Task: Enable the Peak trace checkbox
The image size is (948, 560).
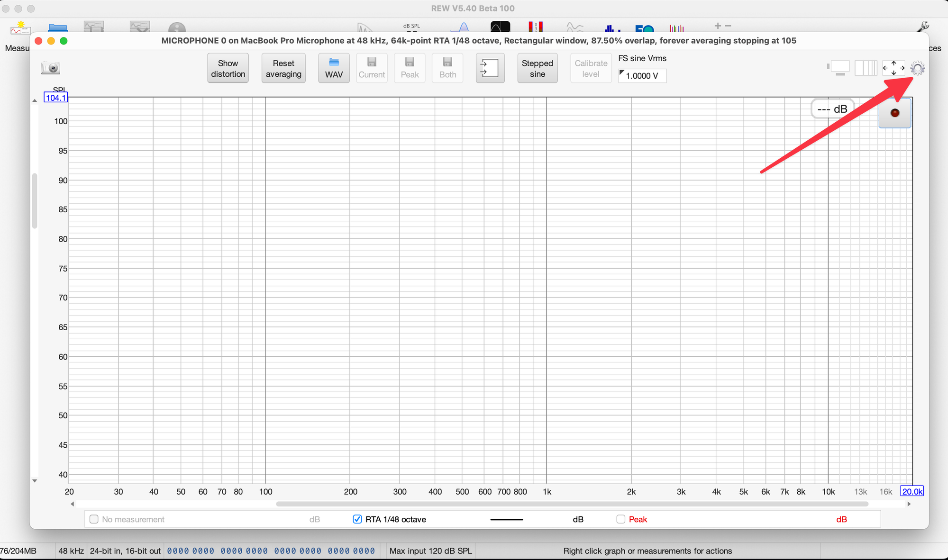Action: pos(620,519)
